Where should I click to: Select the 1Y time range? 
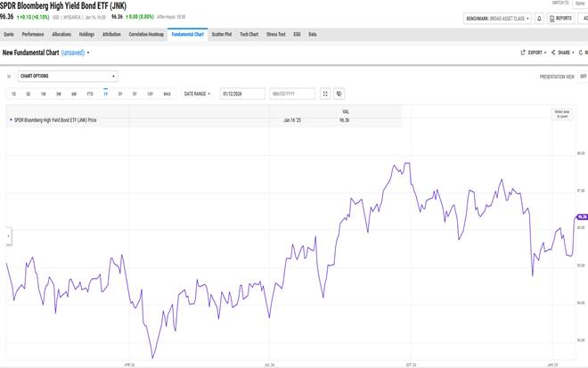pyautogui.click(x=105, y=94)
